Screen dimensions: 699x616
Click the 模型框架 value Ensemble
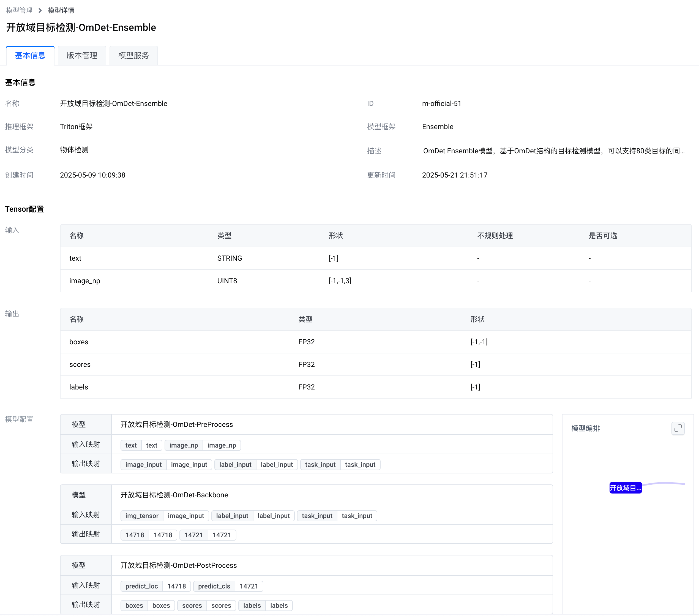point(437,127)
